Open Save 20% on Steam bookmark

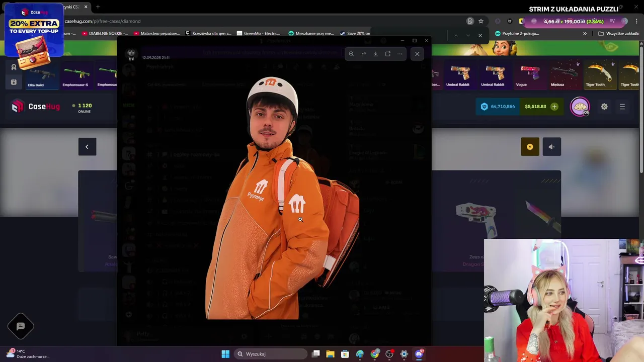coord(355,33)
